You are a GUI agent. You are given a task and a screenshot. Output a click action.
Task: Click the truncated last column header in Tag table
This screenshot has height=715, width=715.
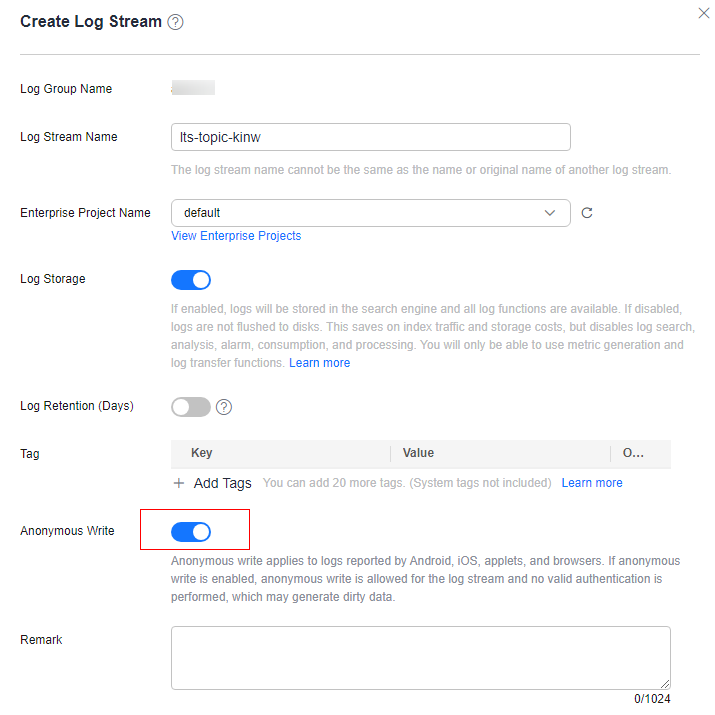point(633,453)
